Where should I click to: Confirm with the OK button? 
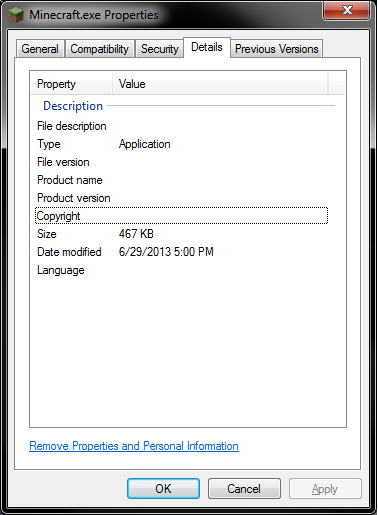[x=163, y=489]
